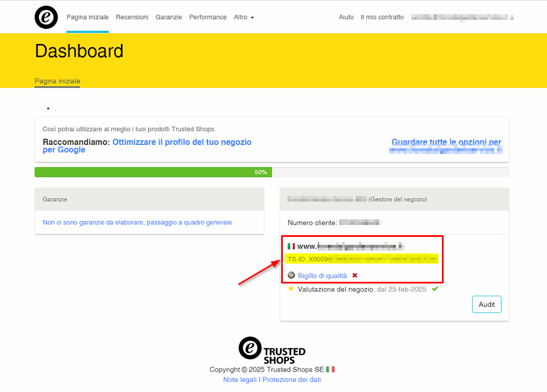The width and height of the screenshot is (547, 392).
Task: Open the 'Non ci sono garanzie da elaborare' link
Action: click(137, 222)
